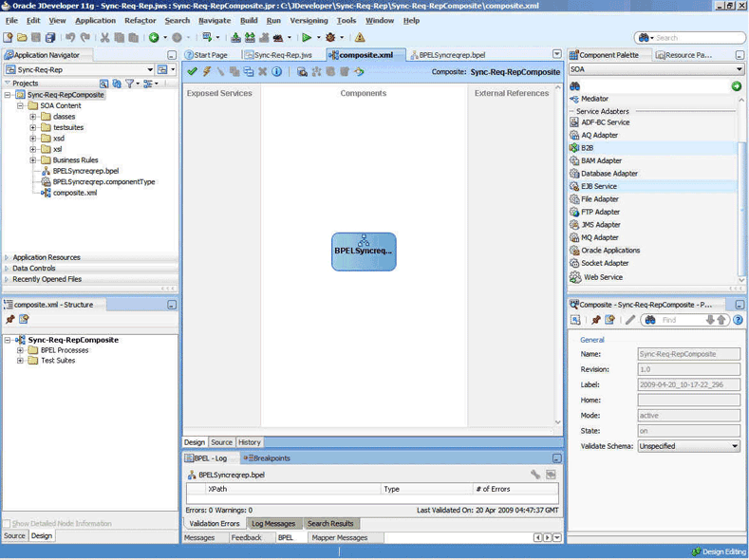Viewport: 749px width, 560px height.
Task: Click the BPELSyncreqrep component on canvas
Action: 364,252
